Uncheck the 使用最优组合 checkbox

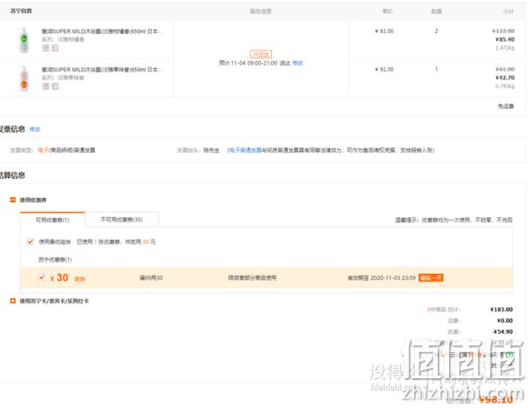31,241
